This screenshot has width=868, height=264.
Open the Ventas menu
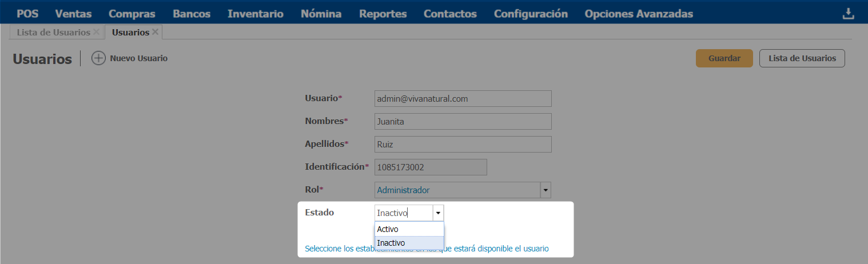coord(73,14)
